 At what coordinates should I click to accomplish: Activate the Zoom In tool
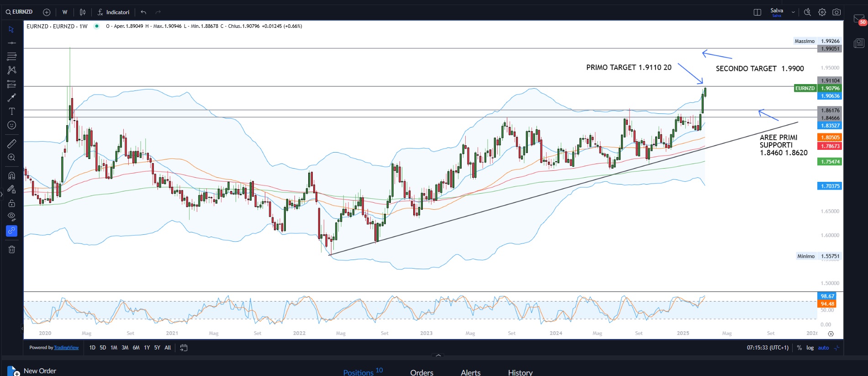coord(12,158)
